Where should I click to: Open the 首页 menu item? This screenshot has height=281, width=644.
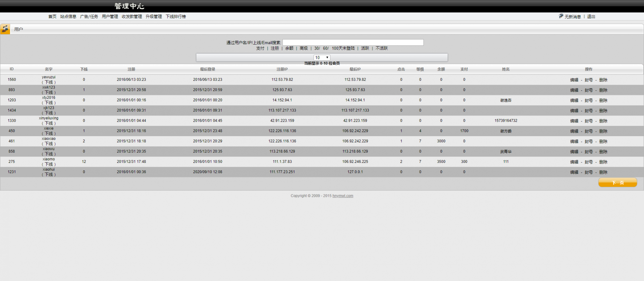(52, 16)
